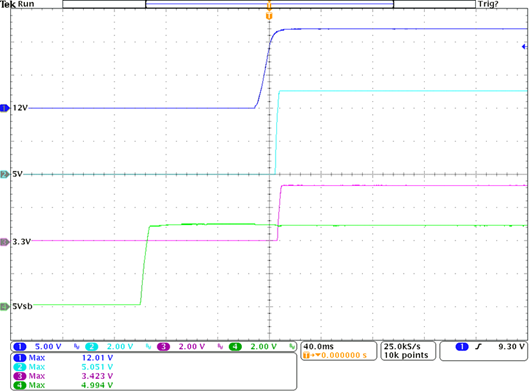The image size is (529, 391).
Task: Click the rising-edge trigger slope icon
Action: 478,346
